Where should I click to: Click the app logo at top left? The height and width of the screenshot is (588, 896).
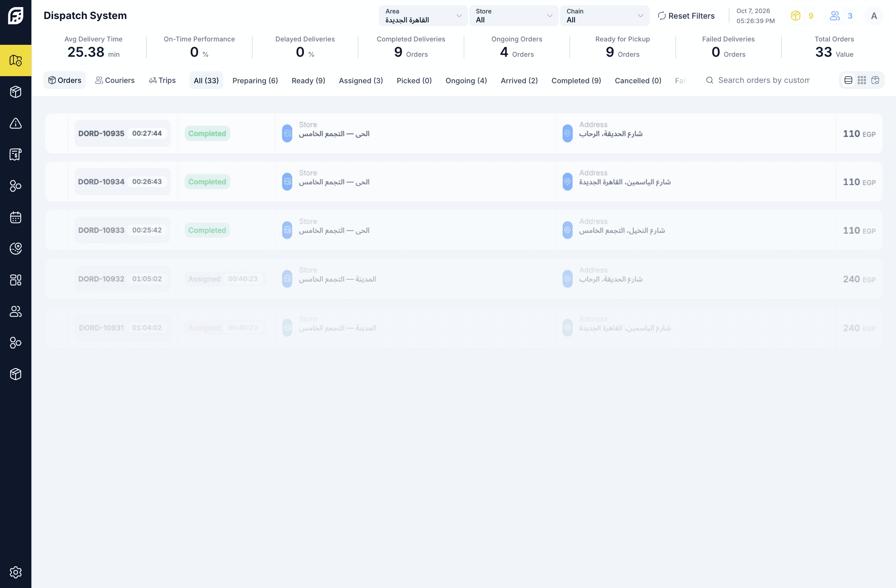coord(15,15)
